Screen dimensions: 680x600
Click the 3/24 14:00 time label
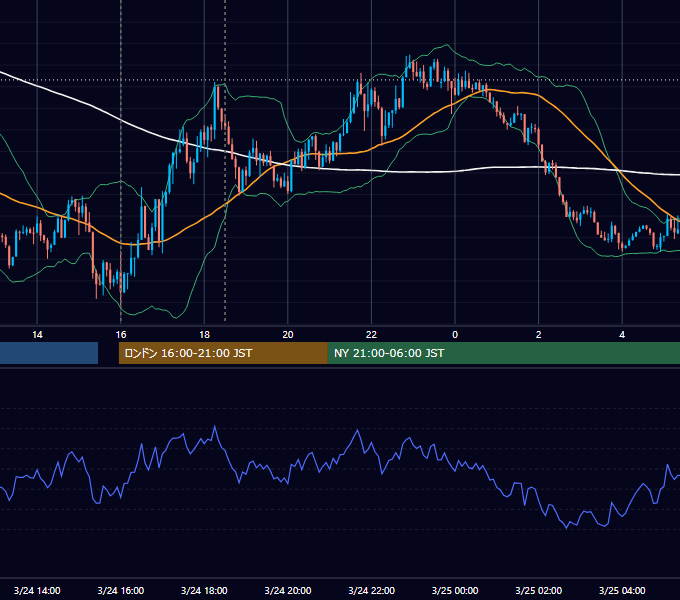[x=37, y=590]
